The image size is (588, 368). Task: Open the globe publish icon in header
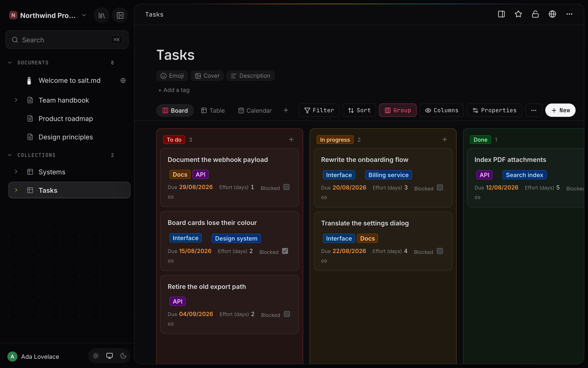tap(552, 14)
